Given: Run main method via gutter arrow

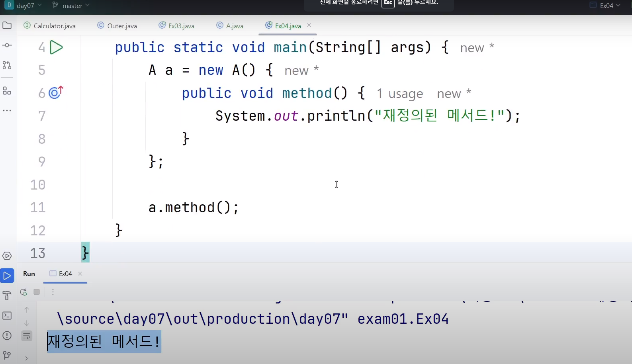Looking at the screenshot, I should click(x=56, y=47).
